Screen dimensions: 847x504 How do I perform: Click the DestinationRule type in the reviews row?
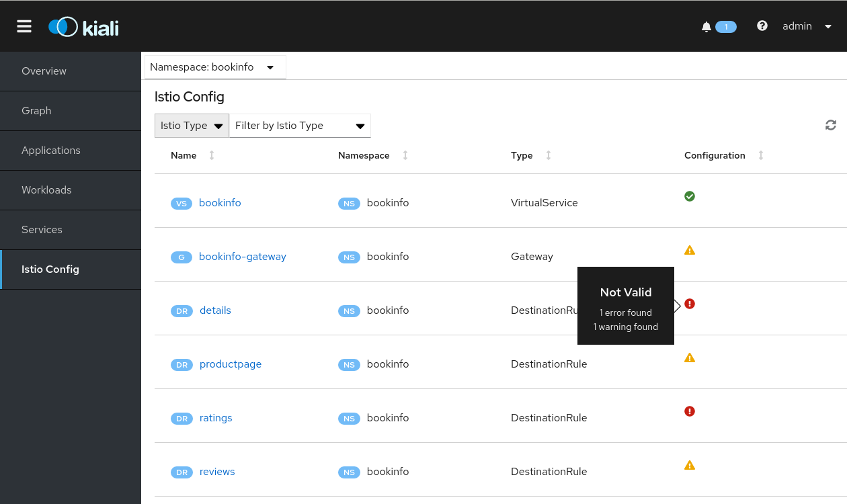coord(549,472)
